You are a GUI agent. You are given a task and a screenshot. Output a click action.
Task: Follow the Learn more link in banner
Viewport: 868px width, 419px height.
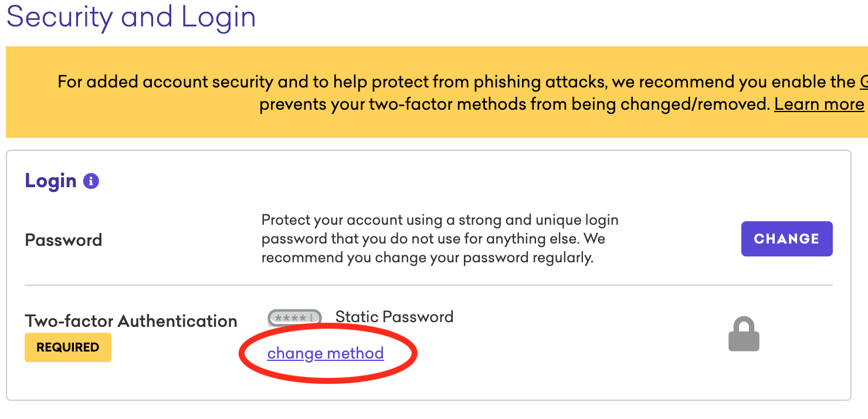click(x=819, y=104)
